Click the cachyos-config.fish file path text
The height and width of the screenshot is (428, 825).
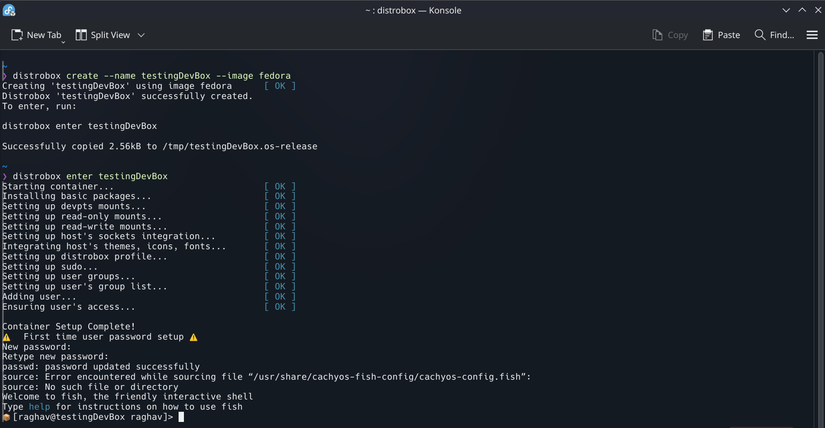(412, 377)
